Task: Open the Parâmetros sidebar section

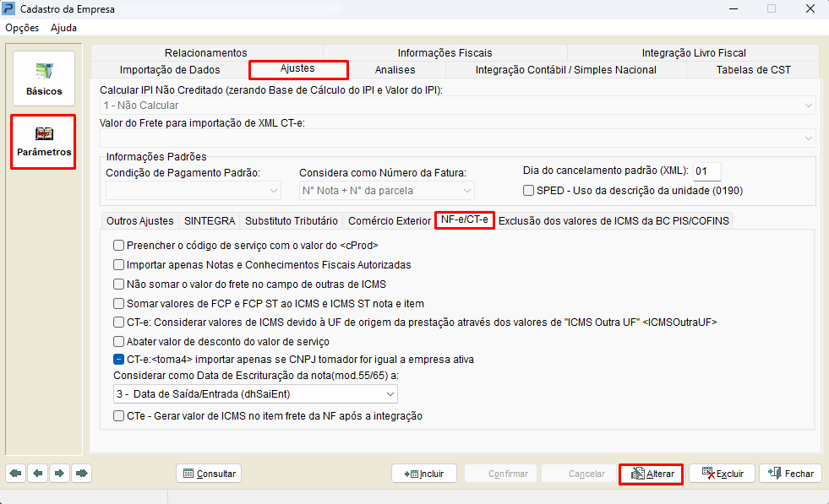Action: tap(43, 142)
